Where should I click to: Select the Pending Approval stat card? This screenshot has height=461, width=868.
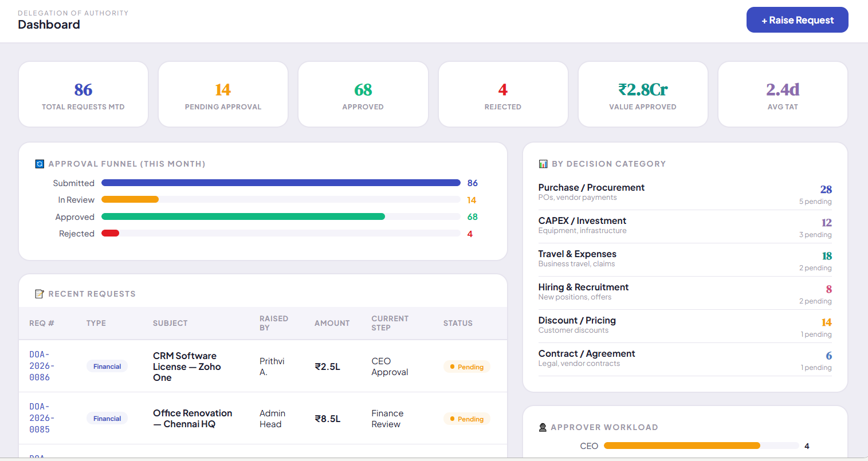223,94
